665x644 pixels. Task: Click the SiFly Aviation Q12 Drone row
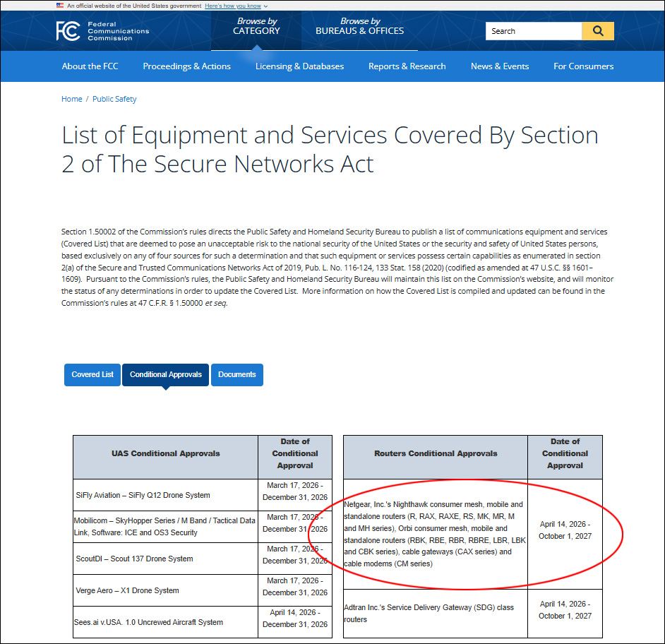[143, 495]
